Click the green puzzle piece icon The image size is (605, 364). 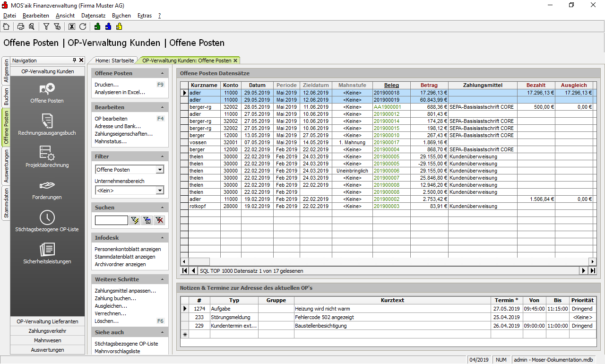[x=97, y=26]
